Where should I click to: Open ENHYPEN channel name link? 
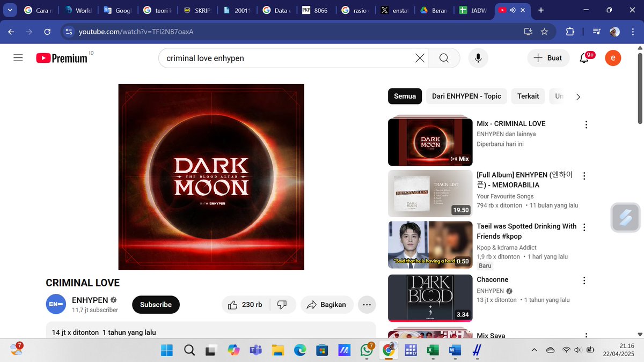(90, 300)
